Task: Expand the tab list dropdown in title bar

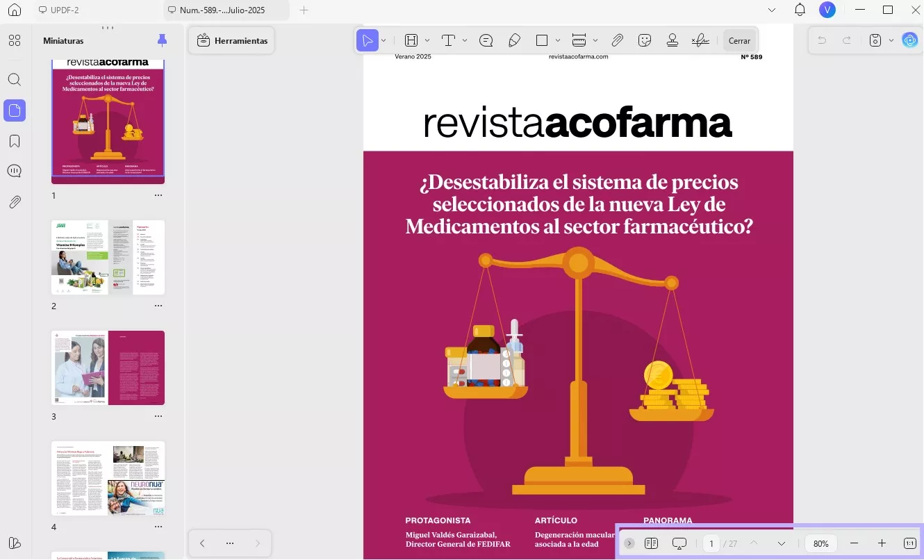Action: coord(772,10)
